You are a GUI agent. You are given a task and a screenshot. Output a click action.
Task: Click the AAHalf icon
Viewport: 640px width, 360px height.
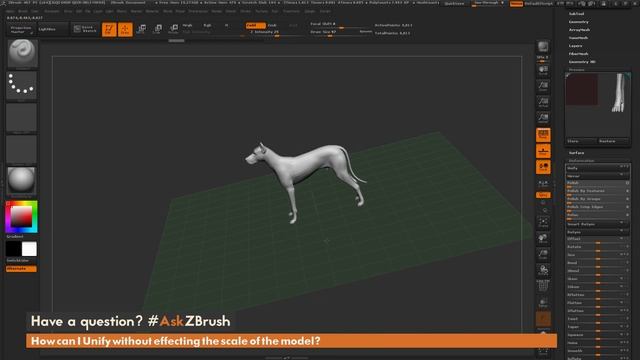(543, 118)
